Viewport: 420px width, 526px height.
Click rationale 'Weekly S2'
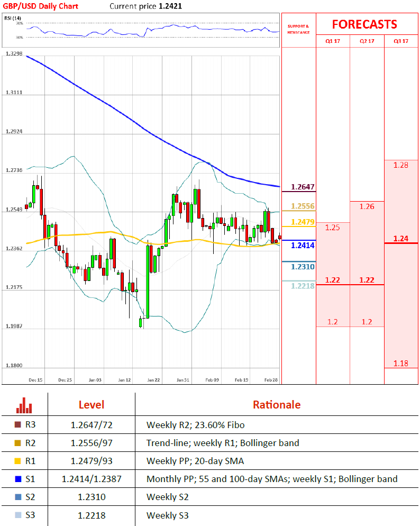tap(167, 497)
